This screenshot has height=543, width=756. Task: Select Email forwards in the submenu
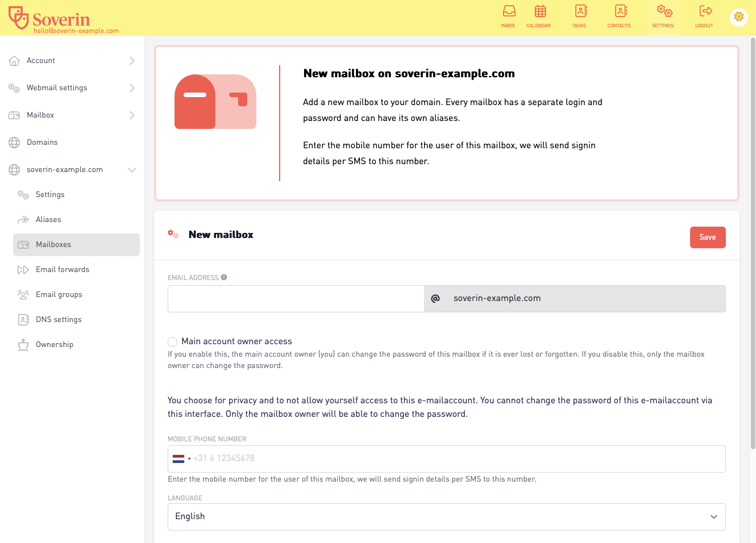(63, 270)
